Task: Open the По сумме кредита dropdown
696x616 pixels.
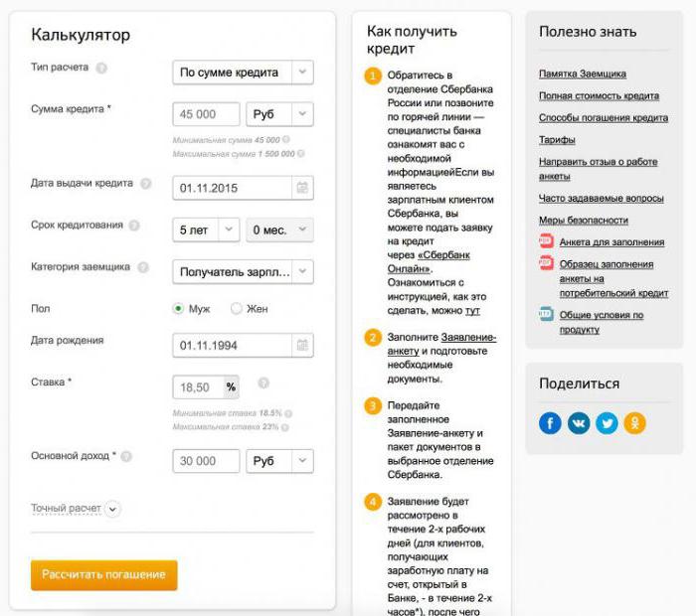Action: point(243,73)
